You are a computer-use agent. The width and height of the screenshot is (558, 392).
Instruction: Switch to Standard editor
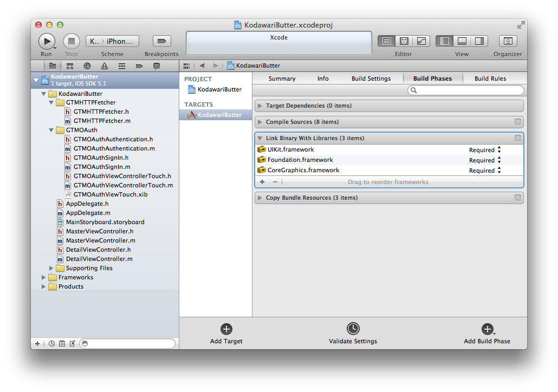[x=386, y=41]
